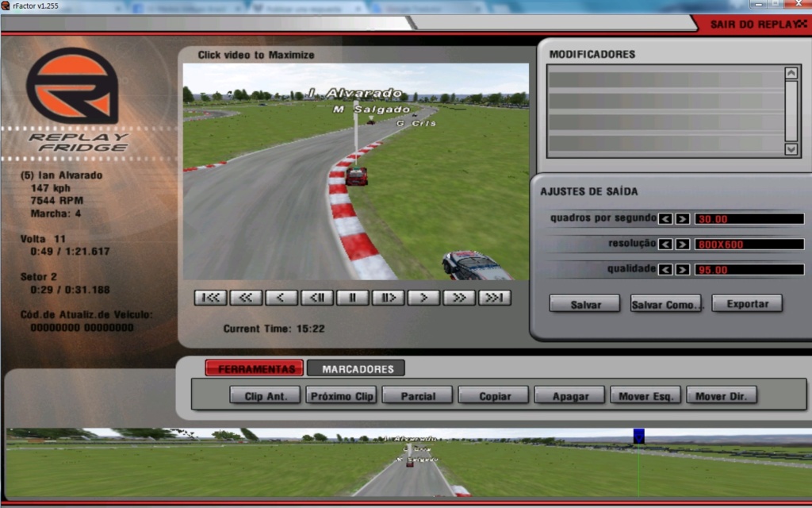Click the Current Time: 15:22 readout

pyautogui.click(x=274, y=329)
